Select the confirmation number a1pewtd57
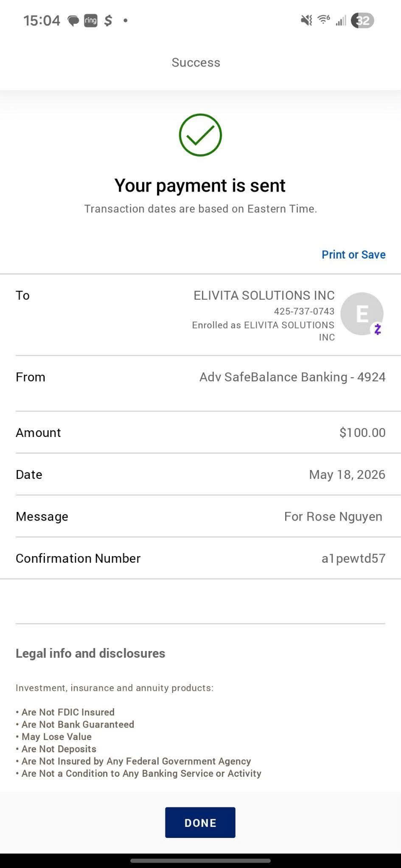The image size is (401, 868). (x=353, y=558)
